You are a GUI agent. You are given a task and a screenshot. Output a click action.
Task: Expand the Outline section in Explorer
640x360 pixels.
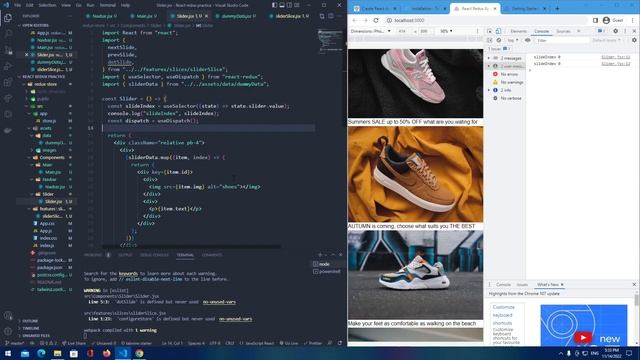pyautogui.click(x=30, y=321)
